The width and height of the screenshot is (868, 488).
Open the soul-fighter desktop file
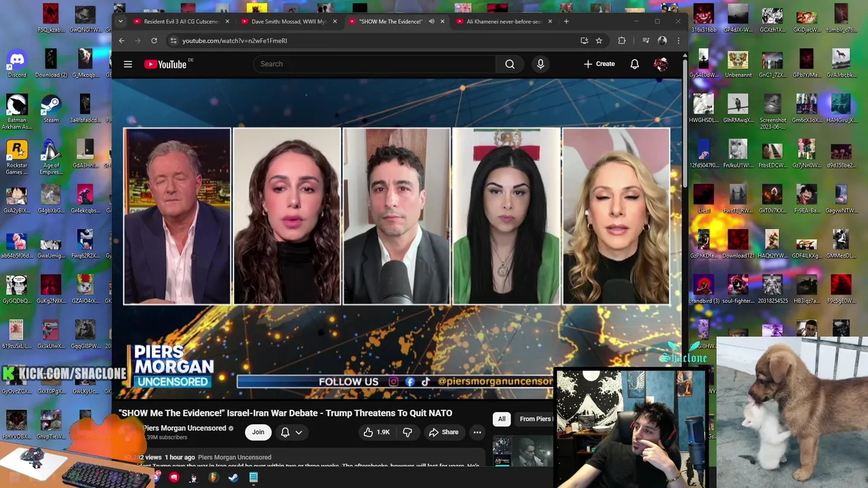(738, 290)
